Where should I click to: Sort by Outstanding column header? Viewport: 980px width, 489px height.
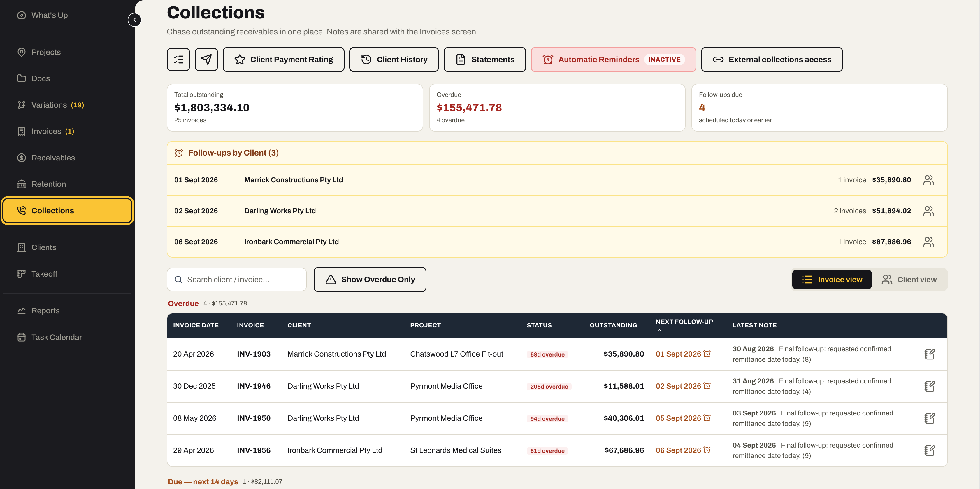[x=613, y=325]
